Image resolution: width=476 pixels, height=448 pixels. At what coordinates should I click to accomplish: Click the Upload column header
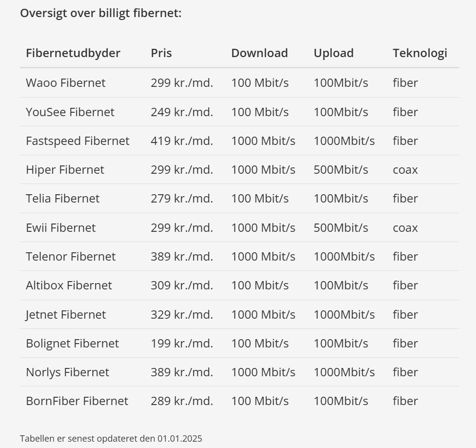click(334, 53)
